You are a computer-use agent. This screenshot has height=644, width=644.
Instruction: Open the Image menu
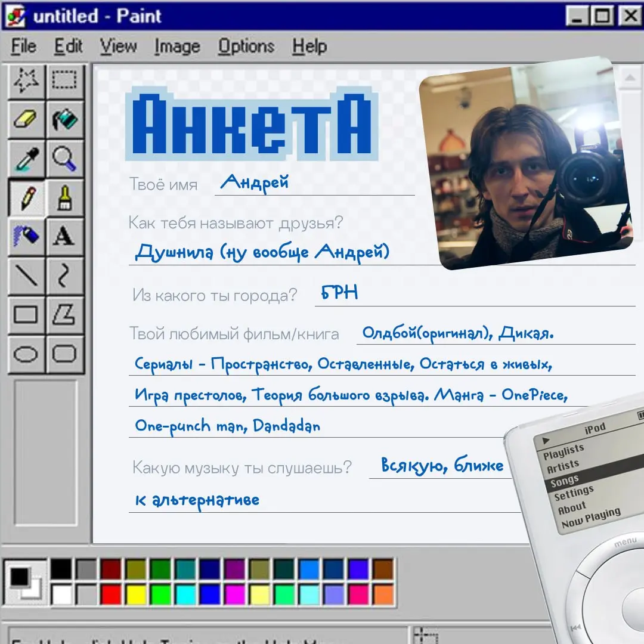(x=177, y=46)
